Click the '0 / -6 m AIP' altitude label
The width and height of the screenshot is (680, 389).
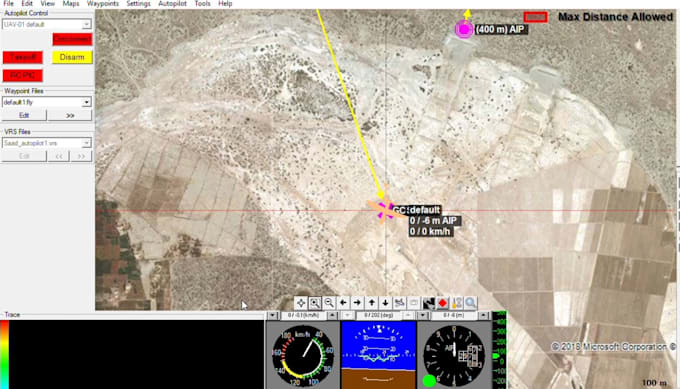[x=433, y=221]
